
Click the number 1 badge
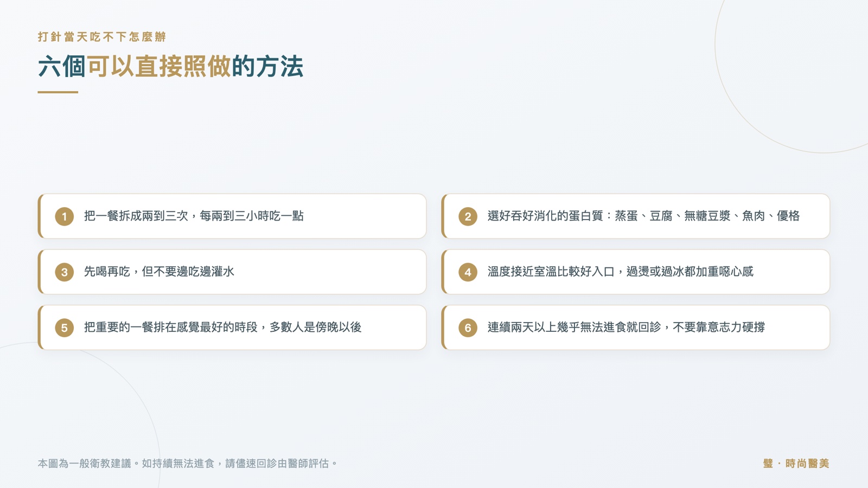[x=65, y=216]
